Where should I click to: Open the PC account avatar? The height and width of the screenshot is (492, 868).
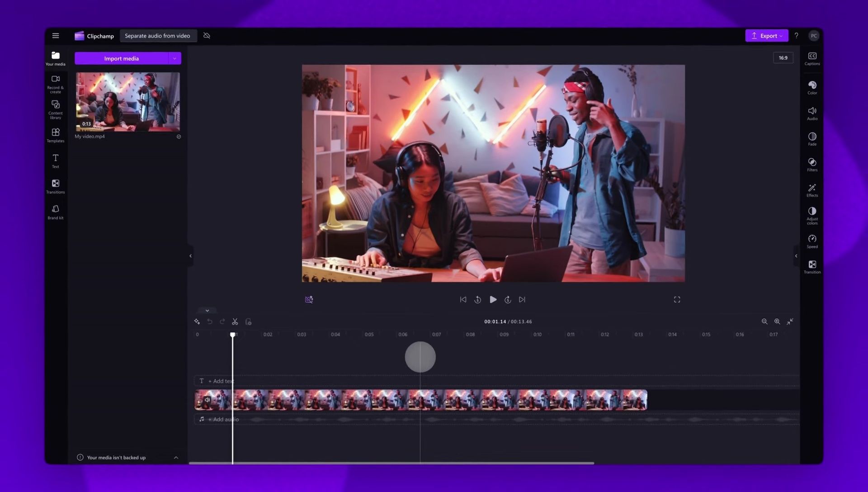(x=814, y=36)
